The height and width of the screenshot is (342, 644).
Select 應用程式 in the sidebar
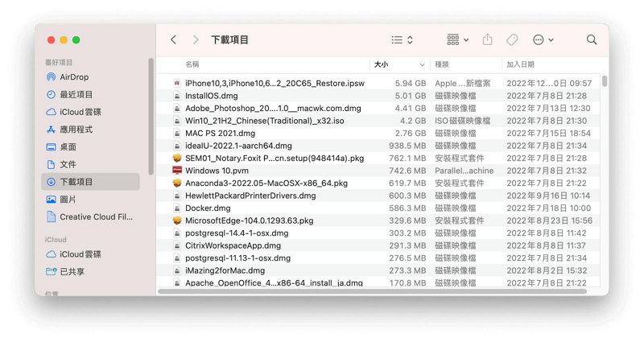pos(90,130)
